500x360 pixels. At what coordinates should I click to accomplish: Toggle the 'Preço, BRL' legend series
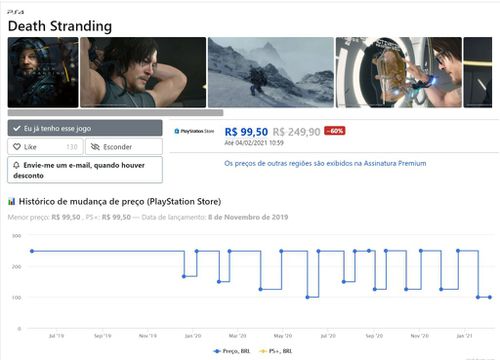coord(232,351)
